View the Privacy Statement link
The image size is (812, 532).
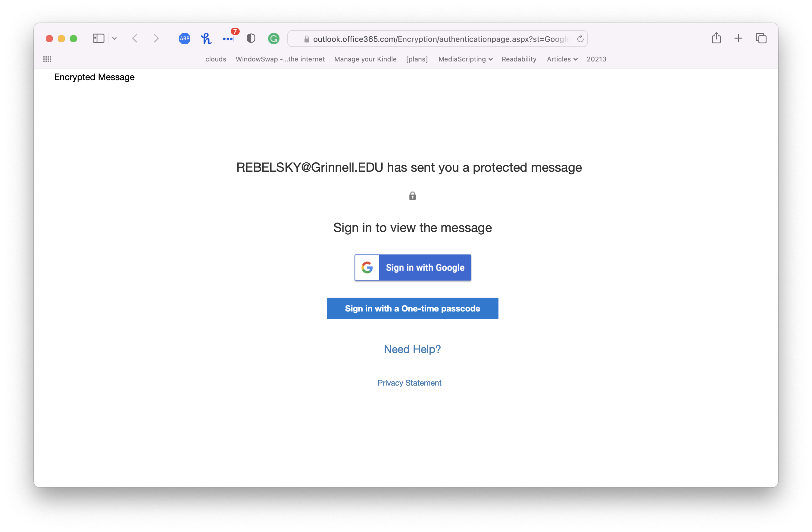click(410, 382)
